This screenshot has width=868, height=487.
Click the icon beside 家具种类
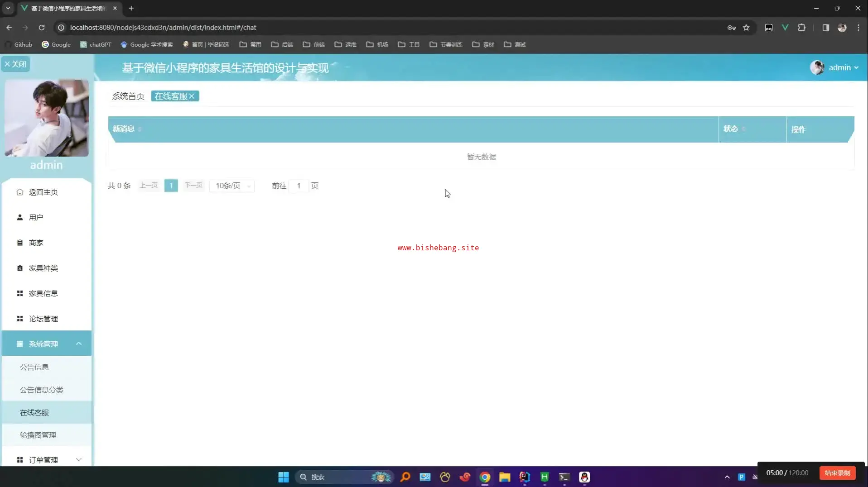(20, 268)
